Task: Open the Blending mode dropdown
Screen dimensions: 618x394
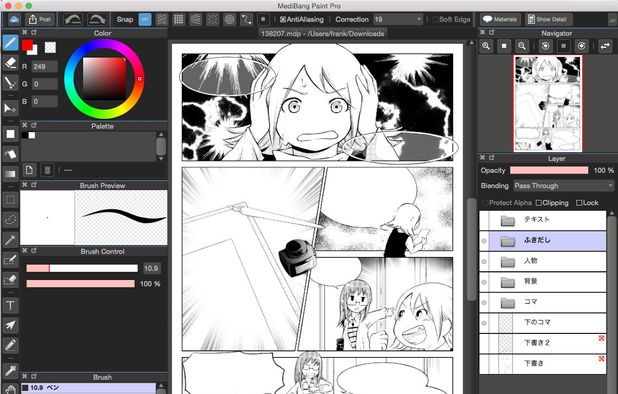Action: [564, 186]
